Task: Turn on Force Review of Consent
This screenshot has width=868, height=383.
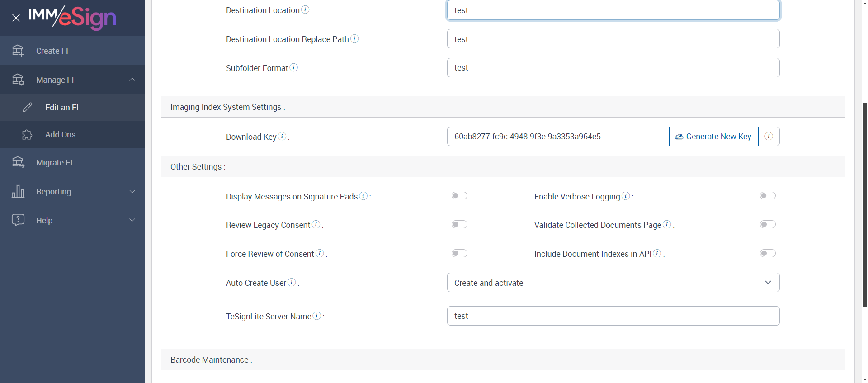Action: coord(459,253)
